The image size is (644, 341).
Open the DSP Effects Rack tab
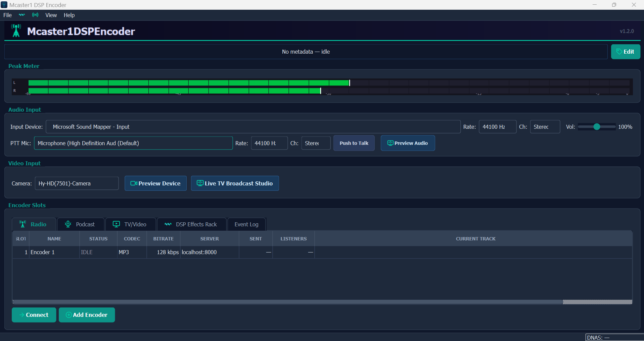(191, 224)
